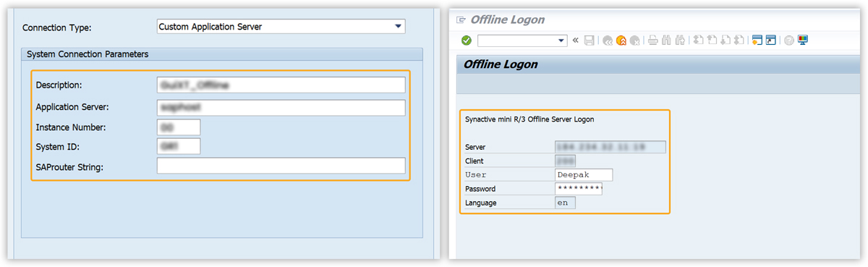Click the orange Exit arrow icon
This screenshot has height=267, width=868.
[x=621, y=41]
